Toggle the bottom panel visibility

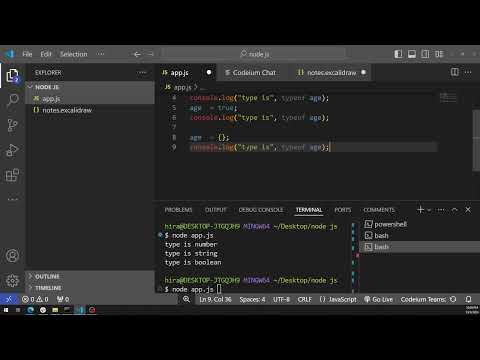(x=412, y=54)
